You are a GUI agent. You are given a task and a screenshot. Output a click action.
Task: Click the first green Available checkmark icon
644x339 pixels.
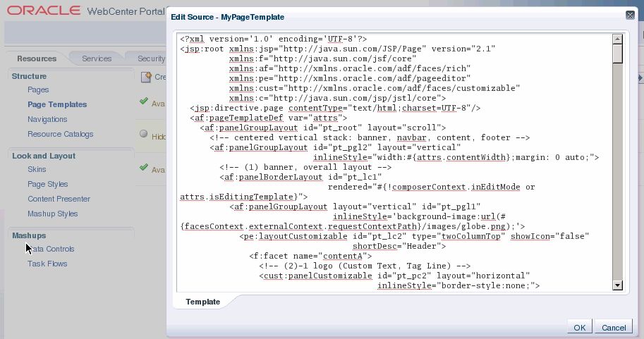pos(144,101)
